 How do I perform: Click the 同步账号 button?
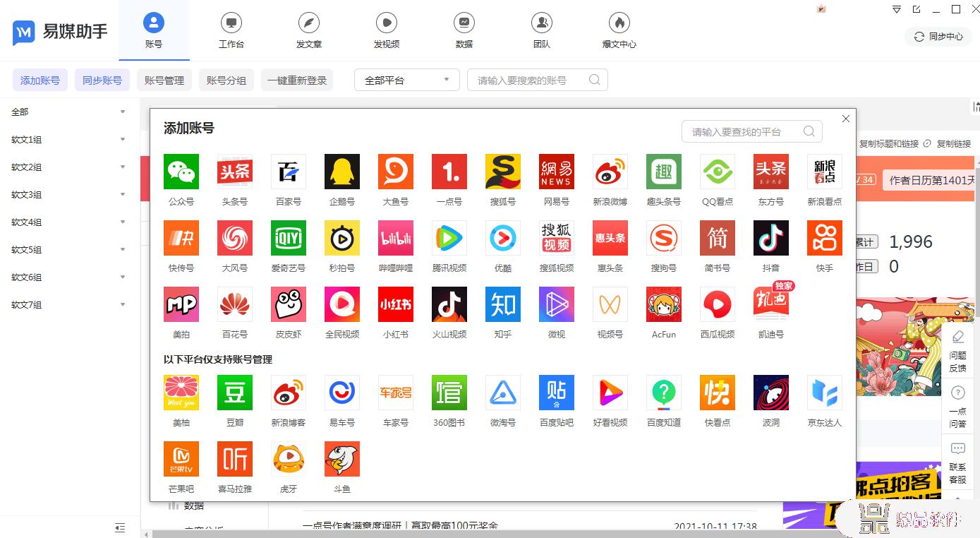pos(102,80)
